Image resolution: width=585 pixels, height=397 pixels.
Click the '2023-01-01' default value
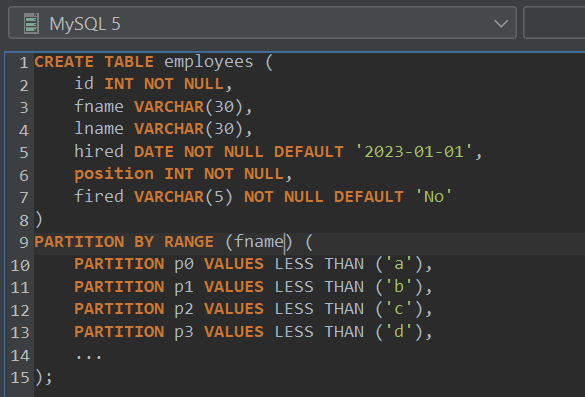(414, 152)
